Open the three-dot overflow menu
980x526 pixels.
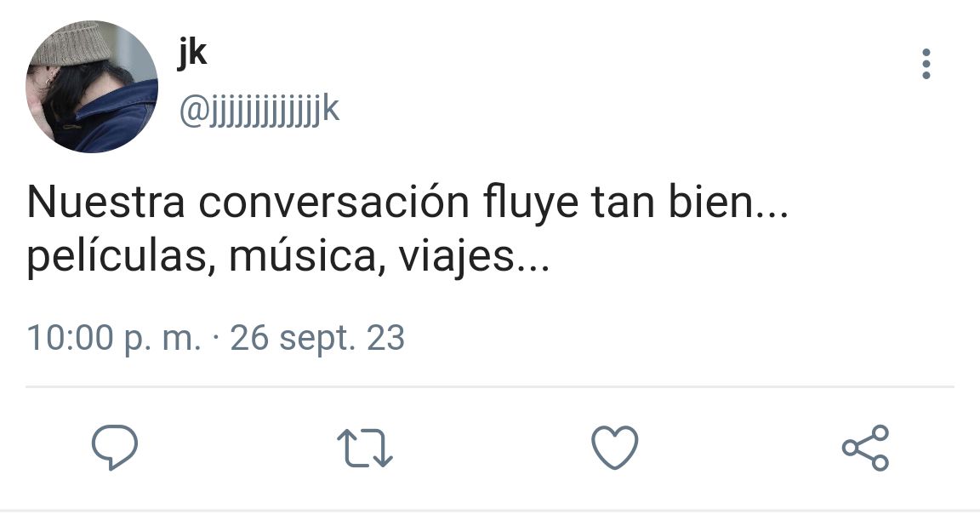point(926,64)
